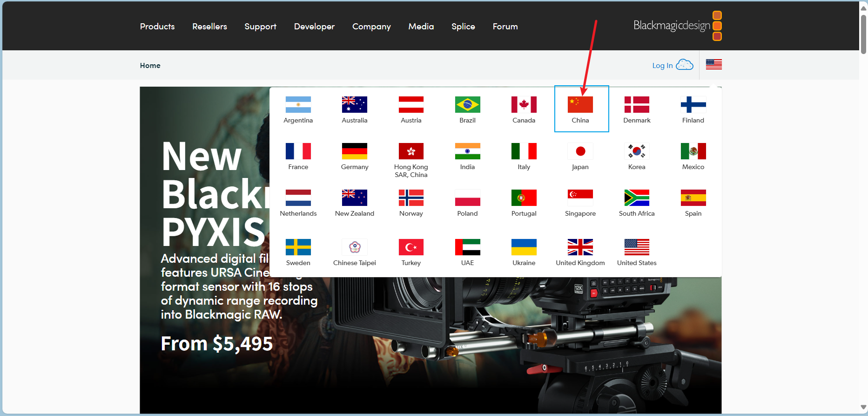Viewport: 868px width, 416px height.
Task: Open the Media menu item
Action: 421,27
